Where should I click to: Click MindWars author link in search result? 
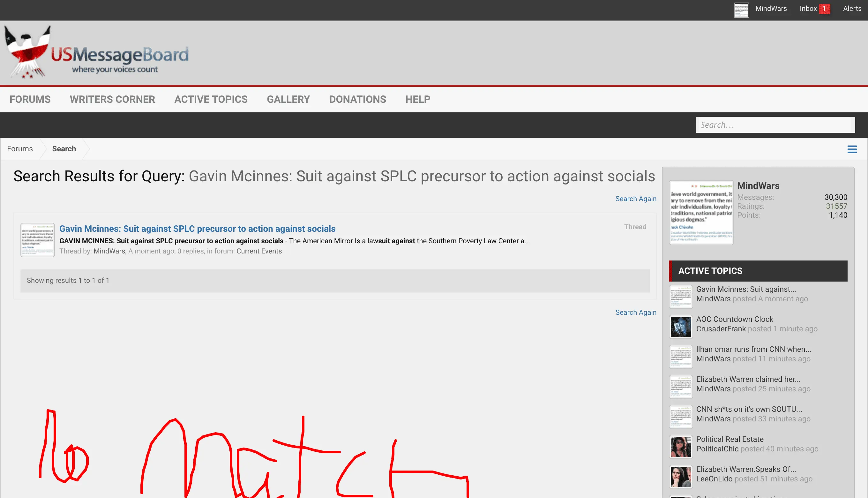109,251
